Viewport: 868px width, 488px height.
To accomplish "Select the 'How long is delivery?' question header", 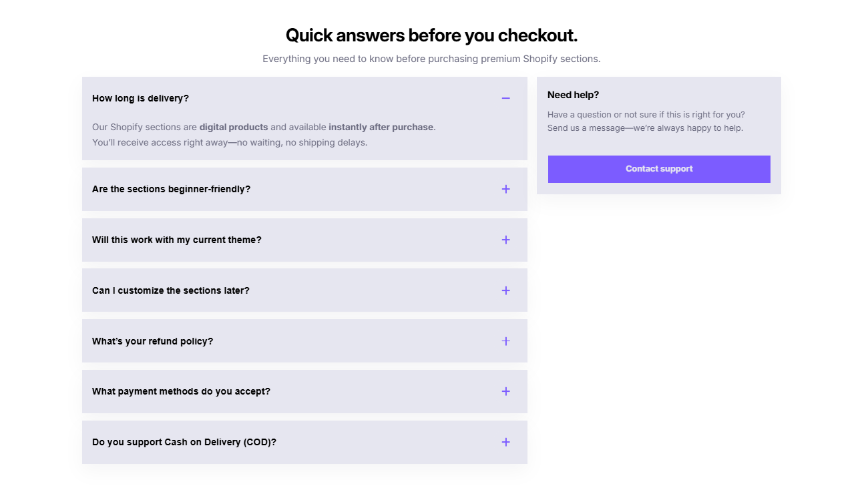I will (140, 97).
